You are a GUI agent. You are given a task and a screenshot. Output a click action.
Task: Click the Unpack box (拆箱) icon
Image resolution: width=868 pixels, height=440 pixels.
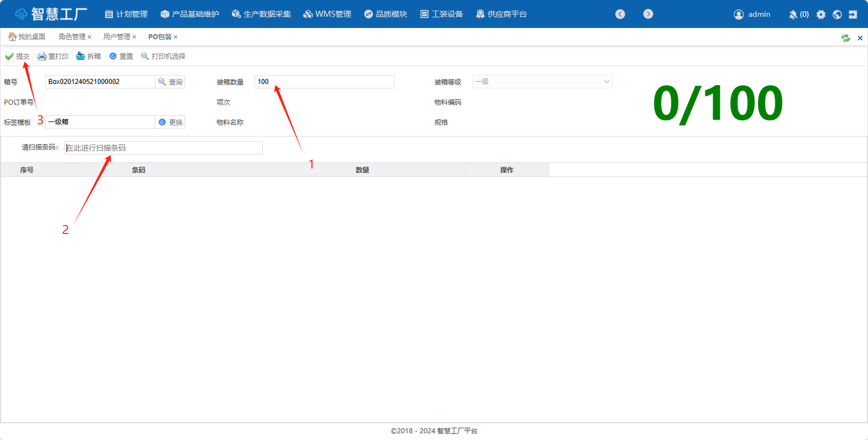[x=81, y=57]
